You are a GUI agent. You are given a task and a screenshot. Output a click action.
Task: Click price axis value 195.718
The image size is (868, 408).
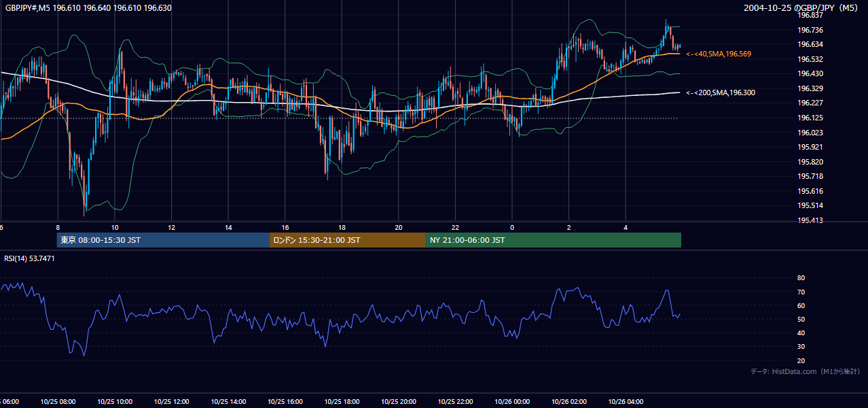[x=810, y=176]
